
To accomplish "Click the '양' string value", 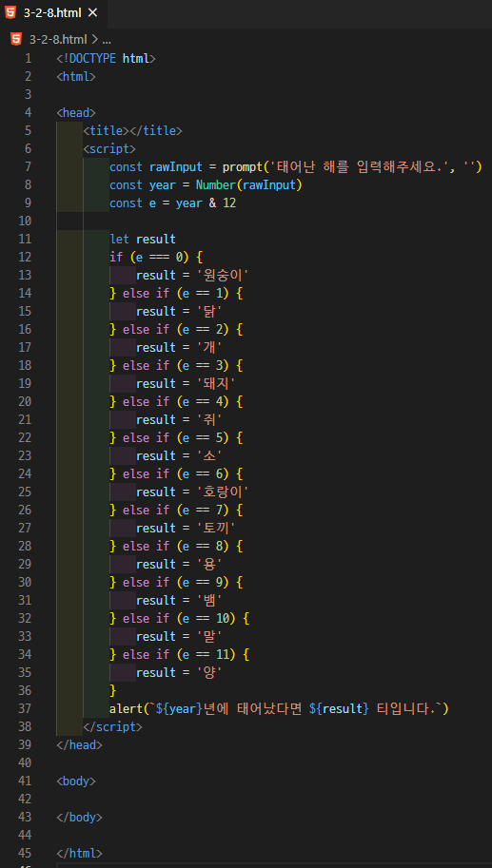I will click(208, 672).
